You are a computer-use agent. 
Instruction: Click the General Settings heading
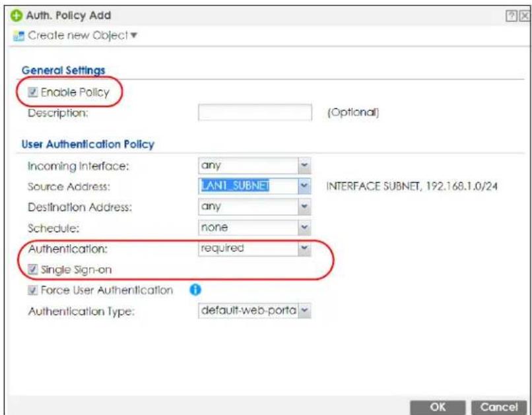point(63,70)
